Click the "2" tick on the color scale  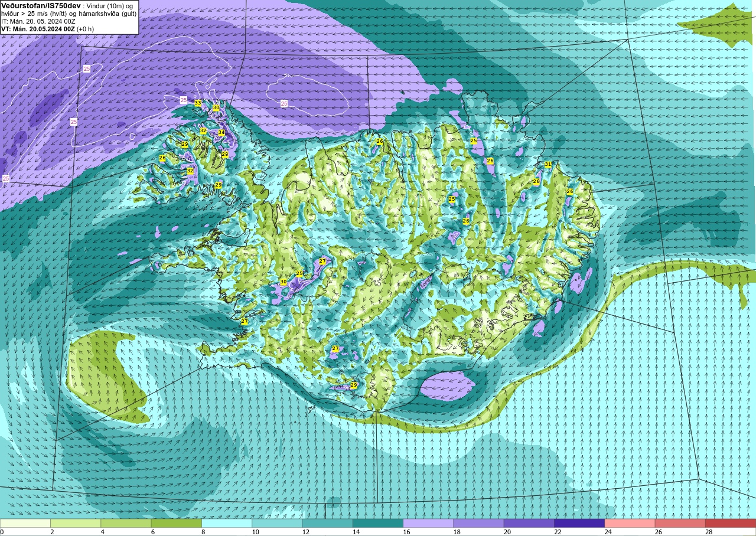pos(52,532)
